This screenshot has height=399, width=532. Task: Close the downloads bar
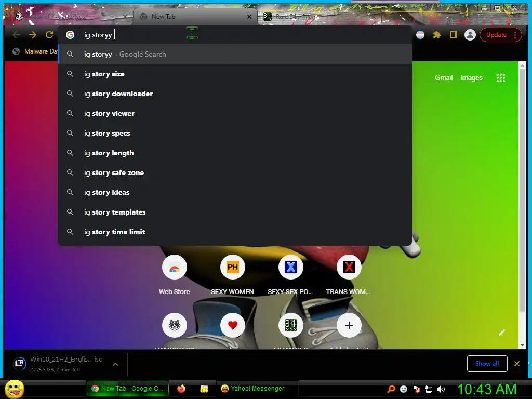[x=517, y=364]
